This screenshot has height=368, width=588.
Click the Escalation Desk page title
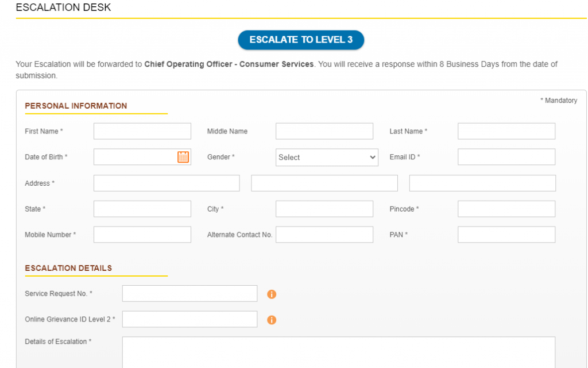(x=63, y=7)
